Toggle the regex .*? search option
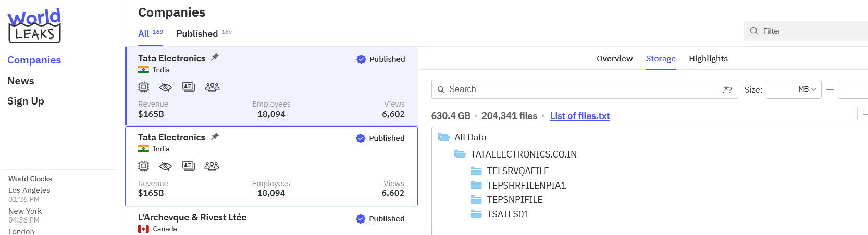Viewport: 868px width, 235px height. (727, 89)
